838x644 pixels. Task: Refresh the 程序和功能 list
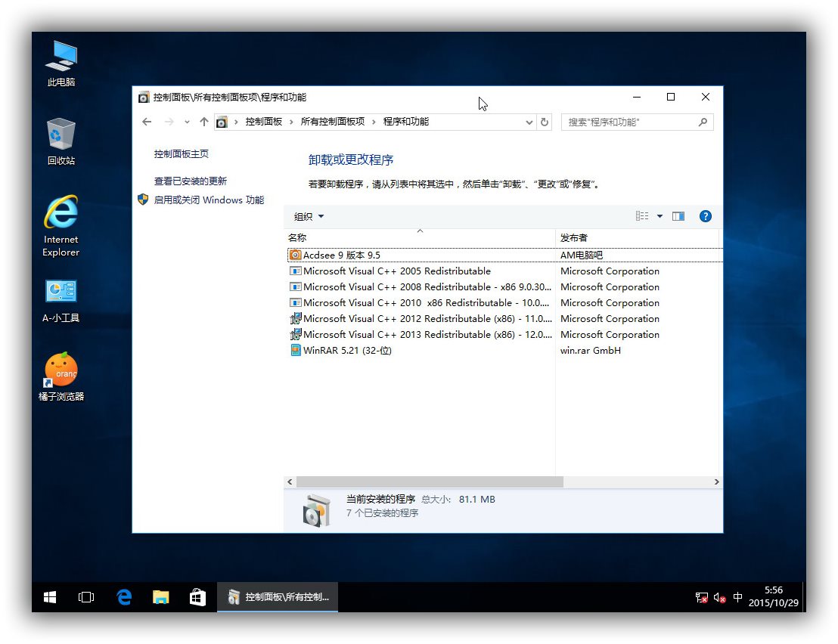click(x=544, y=122)
